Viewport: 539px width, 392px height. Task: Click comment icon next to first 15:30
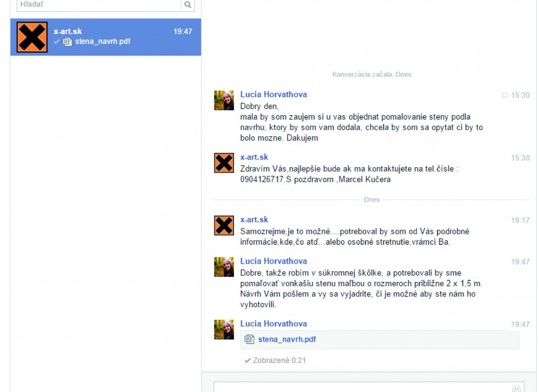[x=505, y=95]
